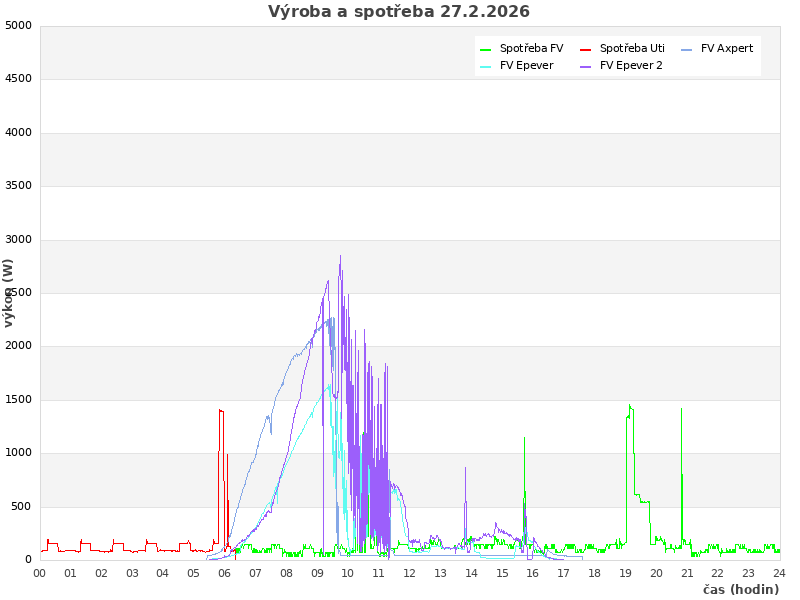
Task: Click the highest purple FV Epever 2 peak
Action: click(340, 256)
